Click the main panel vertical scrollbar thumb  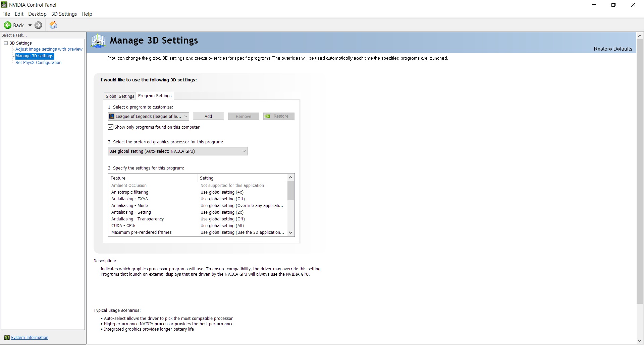640,171
